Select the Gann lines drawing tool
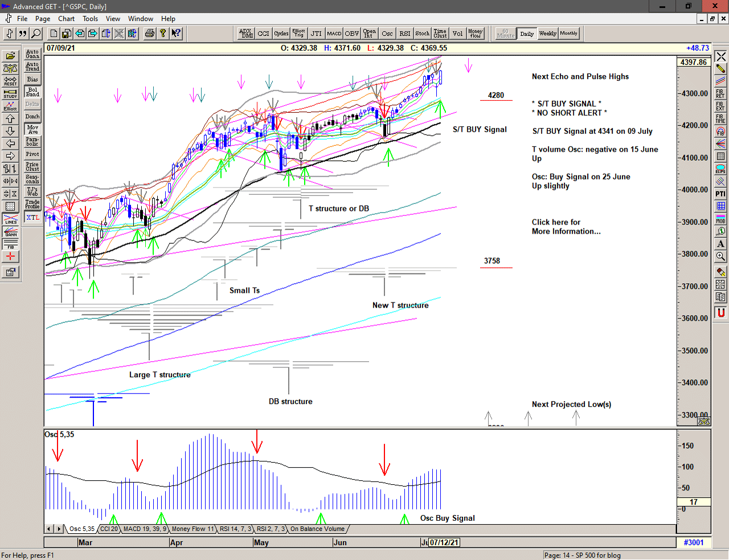 click(10, 232)
